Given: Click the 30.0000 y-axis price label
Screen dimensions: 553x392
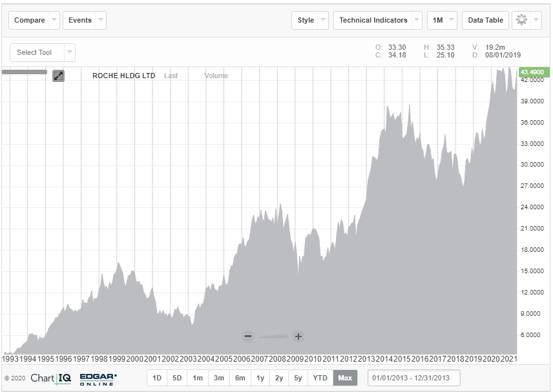Looking at the screenshot, I should (532, 165).
